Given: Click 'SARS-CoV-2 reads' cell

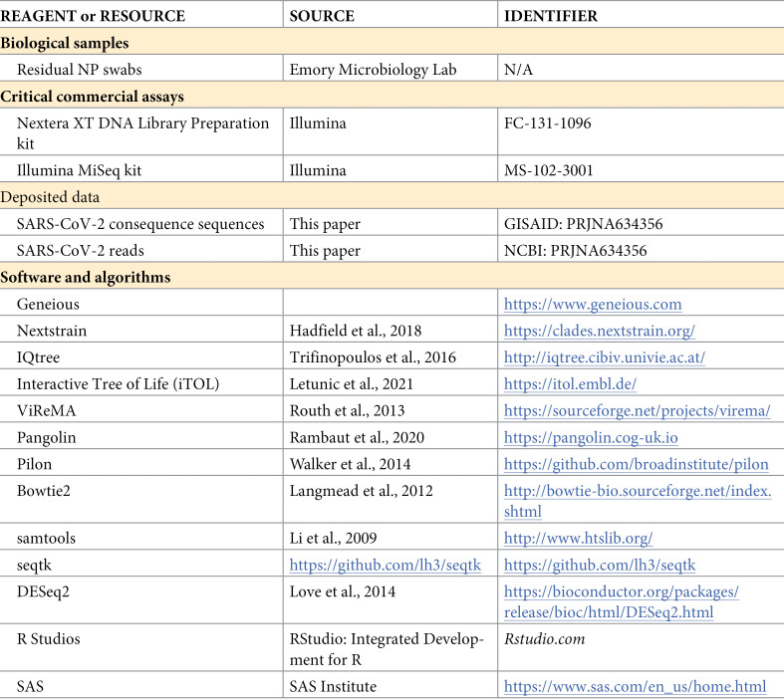Looking at the screenshot, I should 80,250.
